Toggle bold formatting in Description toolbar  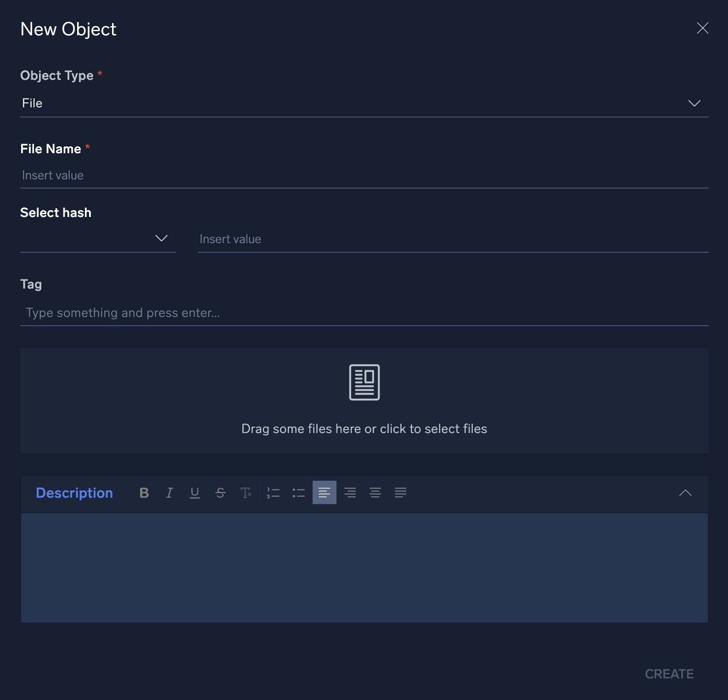click(144, 493)
